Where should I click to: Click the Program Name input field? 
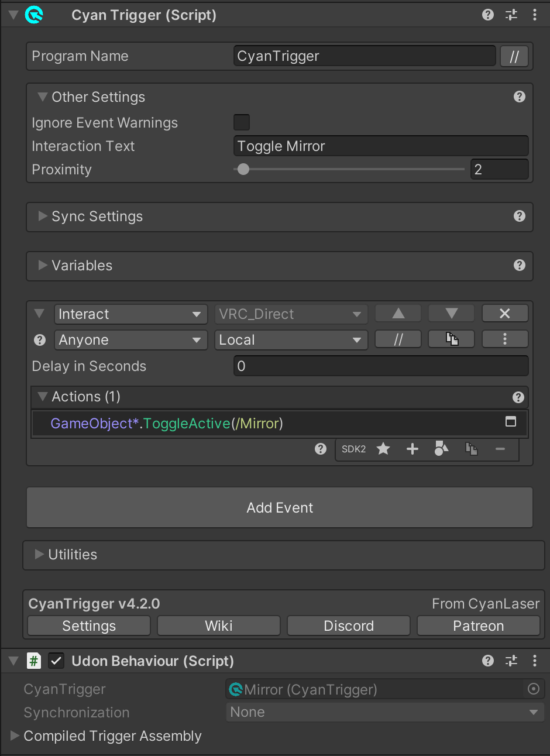(365, 56)
